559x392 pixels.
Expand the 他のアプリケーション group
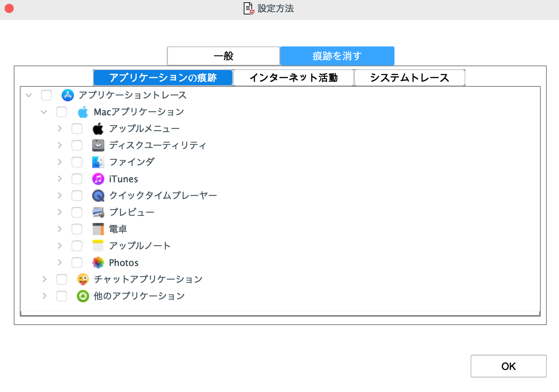click(x=45, y=296)
